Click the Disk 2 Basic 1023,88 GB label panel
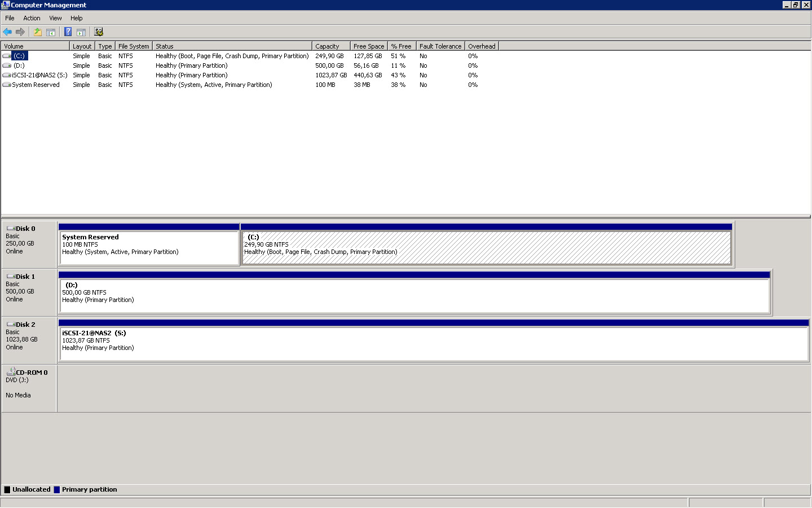The image size is (812, 508). [x=29, y=340]
